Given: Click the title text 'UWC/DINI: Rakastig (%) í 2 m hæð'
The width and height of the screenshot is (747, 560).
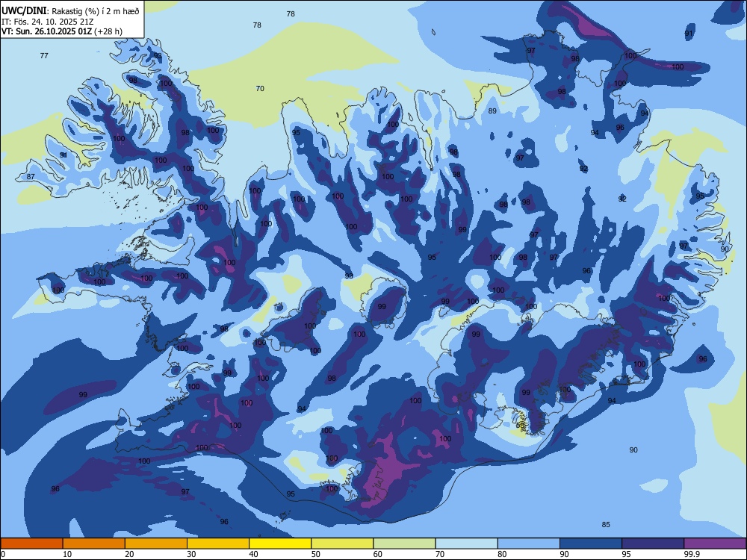Looking at the screenshot, I should [x=70, y=11].
